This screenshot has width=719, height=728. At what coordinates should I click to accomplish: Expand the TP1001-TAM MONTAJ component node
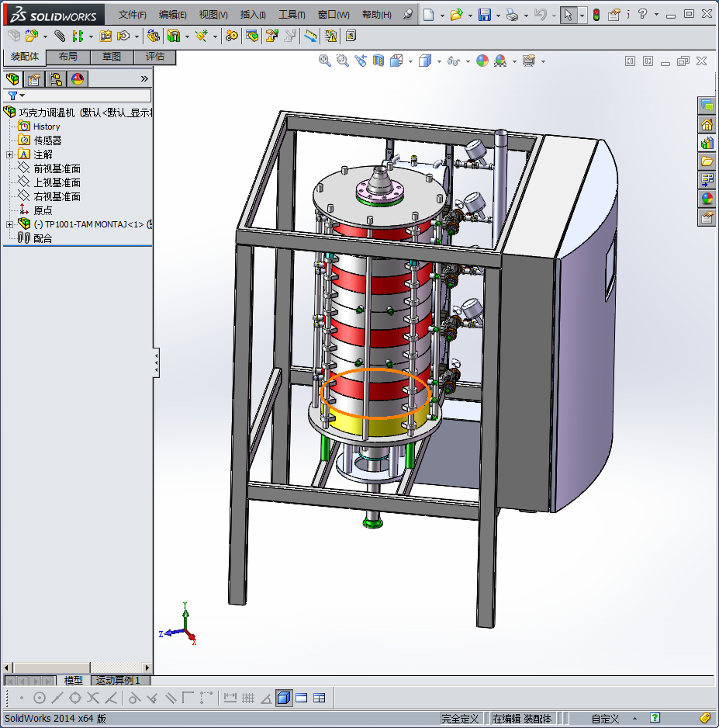[x=9, y=224]
